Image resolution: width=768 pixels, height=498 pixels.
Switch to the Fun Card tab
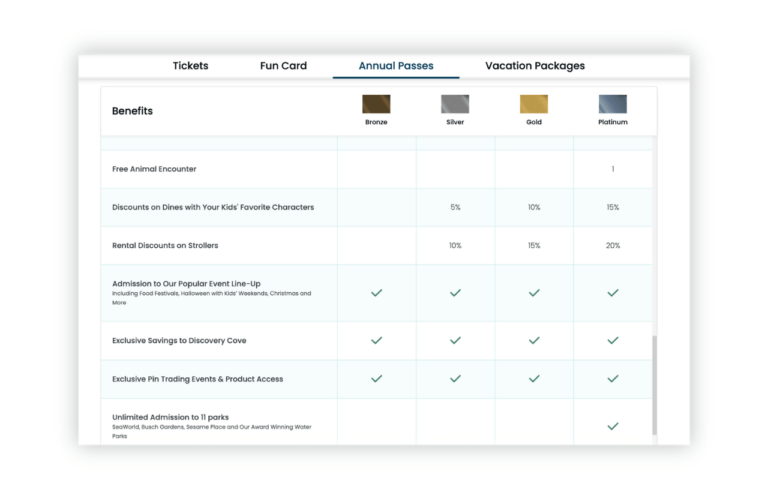(x=283, y=66)
